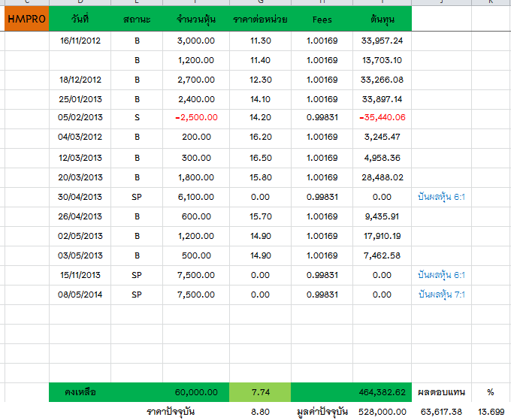Select the orange HMPRO header cell

pyautogui.click(x=27, y=19)
